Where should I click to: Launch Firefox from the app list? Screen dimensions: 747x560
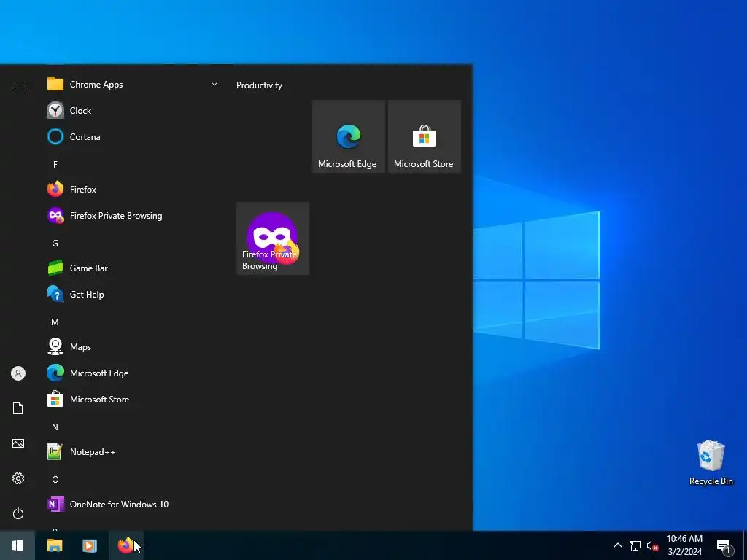click(x=132, y=189)
